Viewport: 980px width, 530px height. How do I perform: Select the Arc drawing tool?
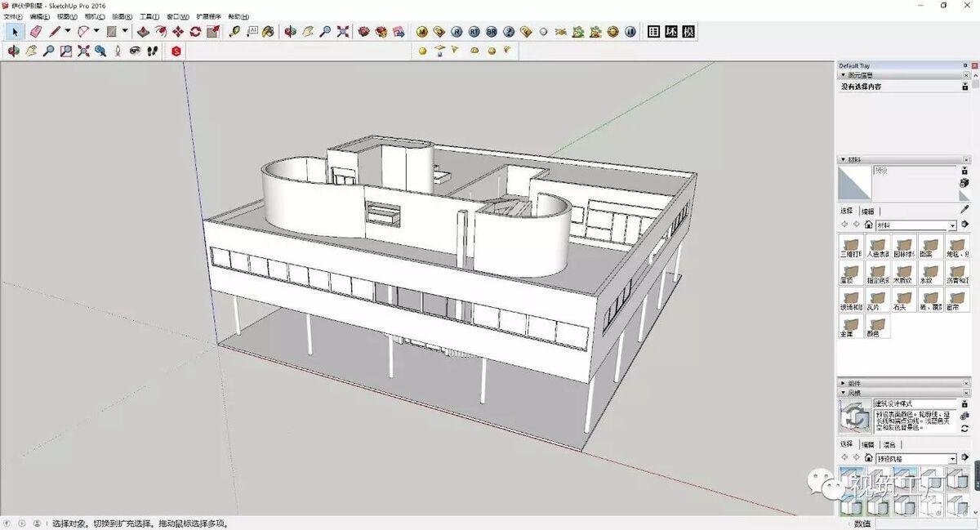pos(83,32)
